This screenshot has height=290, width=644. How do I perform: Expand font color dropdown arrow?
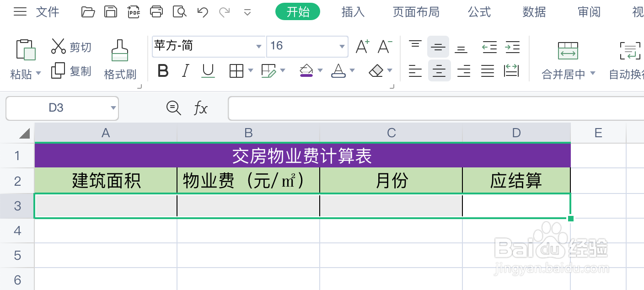tap(352, 70)
